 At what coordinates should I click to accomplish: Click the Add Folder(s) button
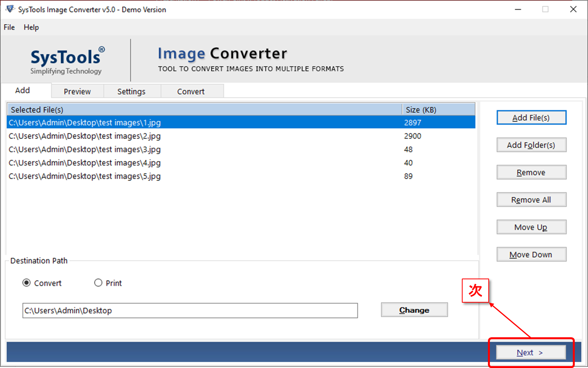click(x=531, y=145)
